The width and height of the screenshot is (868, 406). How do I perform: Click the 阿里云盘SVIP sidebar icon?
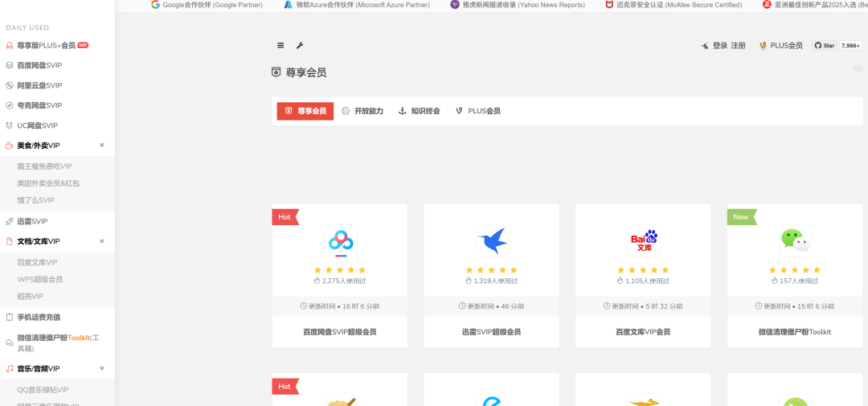[x=9, y=85]
